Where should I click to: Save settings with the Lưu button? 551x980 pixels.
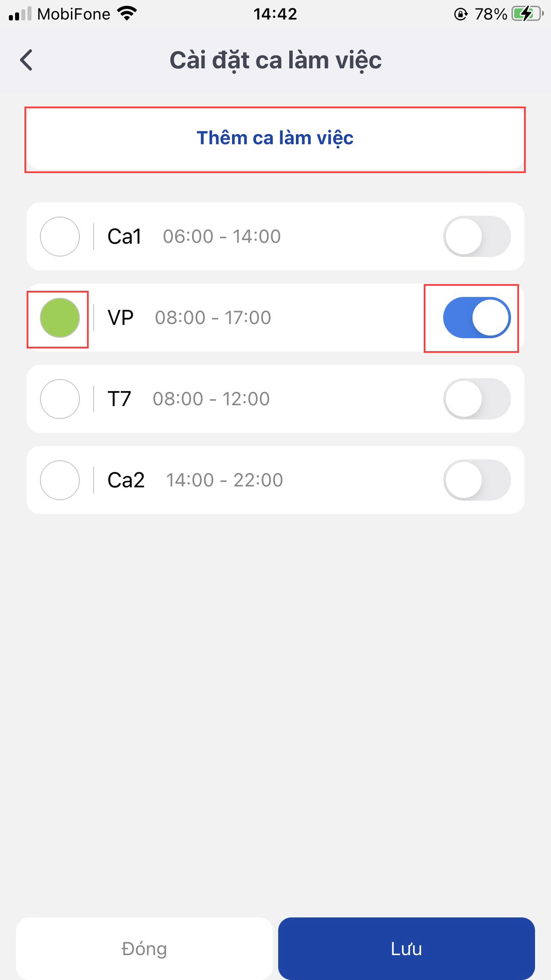(x=406, y=948)
